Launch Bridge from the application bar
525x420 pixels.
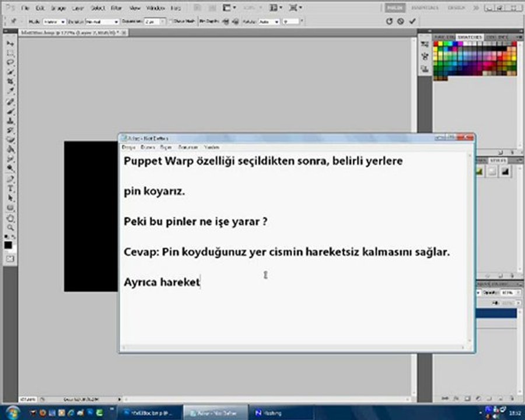pos(198,8)
